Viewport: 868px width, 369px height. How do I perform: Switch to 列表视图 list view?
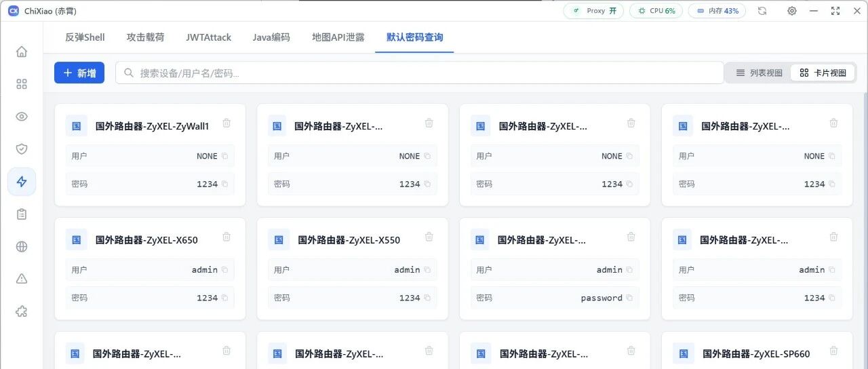(x=759, y=73)
